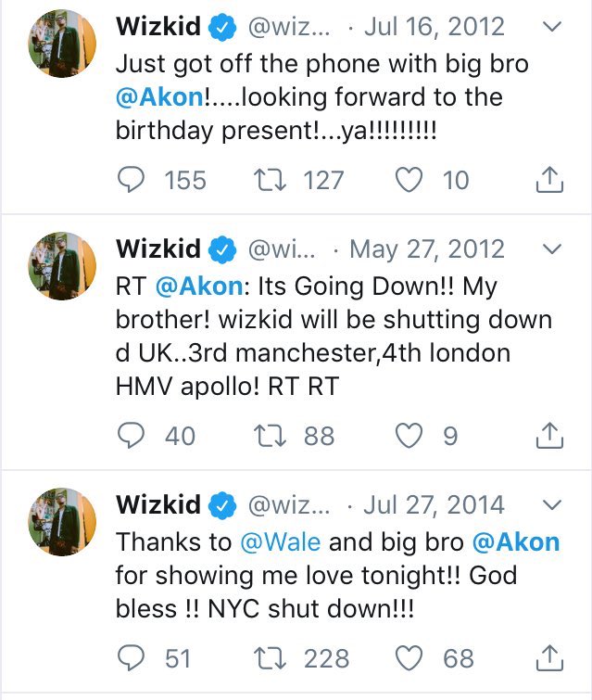Open the Jul 16, 2012 tweet options chevron
This screenshot has height=700, width=592.
click(553, 28)
